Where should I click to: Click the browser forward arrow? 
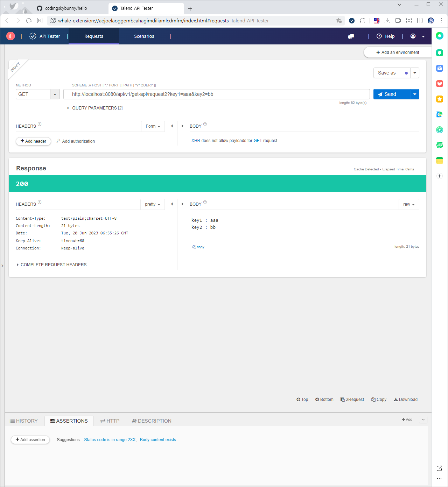pos(18,21)
